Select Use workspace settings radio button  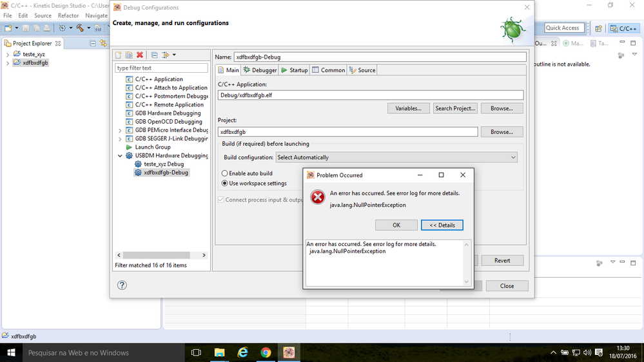click(225, 184)
